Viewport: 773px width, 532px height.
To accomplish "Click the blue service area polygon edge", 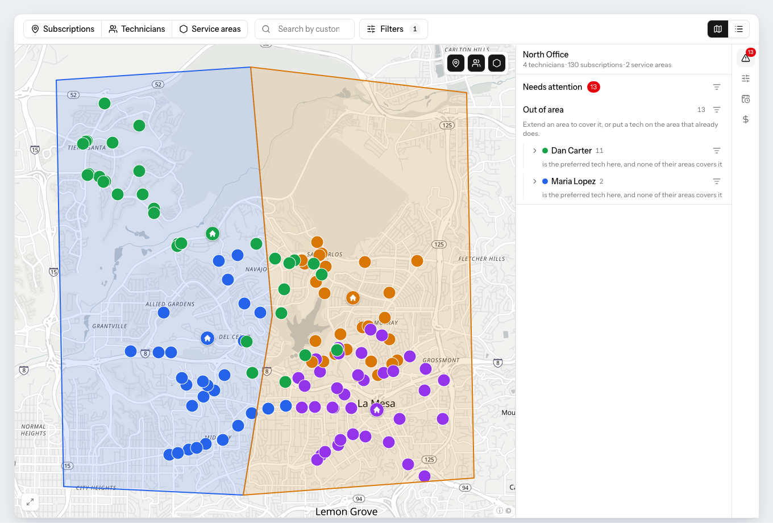I will click(60, 284).
